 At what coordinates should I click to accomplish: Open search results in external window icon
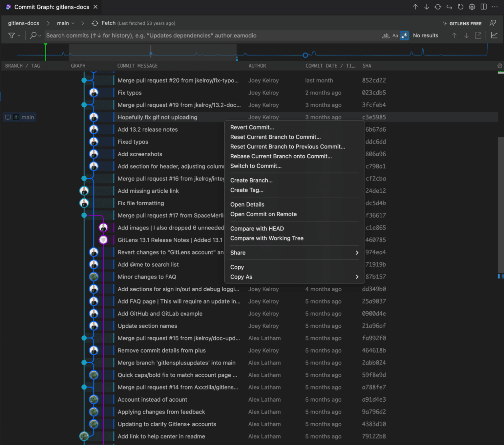(x=478, y=35)
